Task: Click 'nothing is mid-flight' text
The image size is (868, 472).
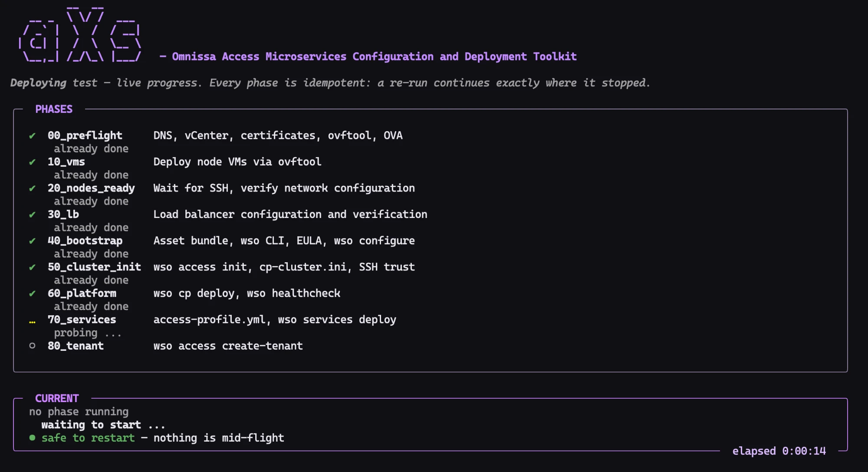Action: pos(219,438)
